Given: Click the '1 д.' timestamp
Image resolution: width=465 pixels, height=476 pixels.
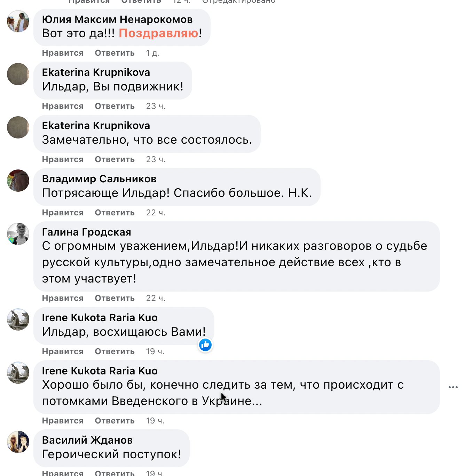Looking at the screenshot, I should (x=153, y=53).
